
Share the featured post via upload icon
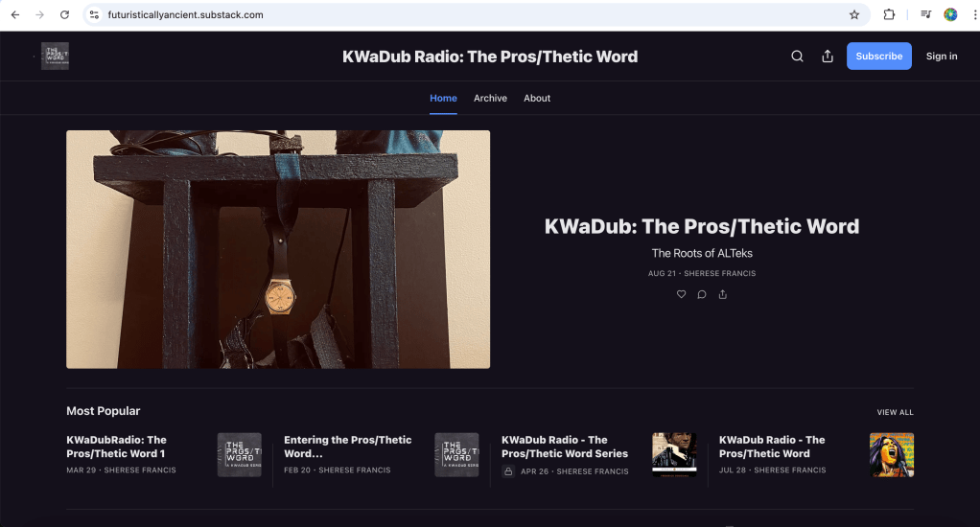(x=722, y=294)
